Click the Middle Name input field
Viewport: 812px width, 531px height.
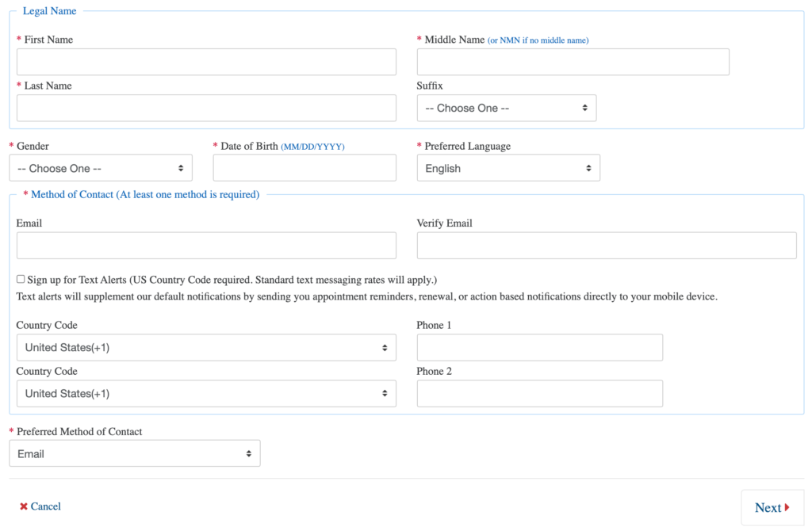(573, 62)
